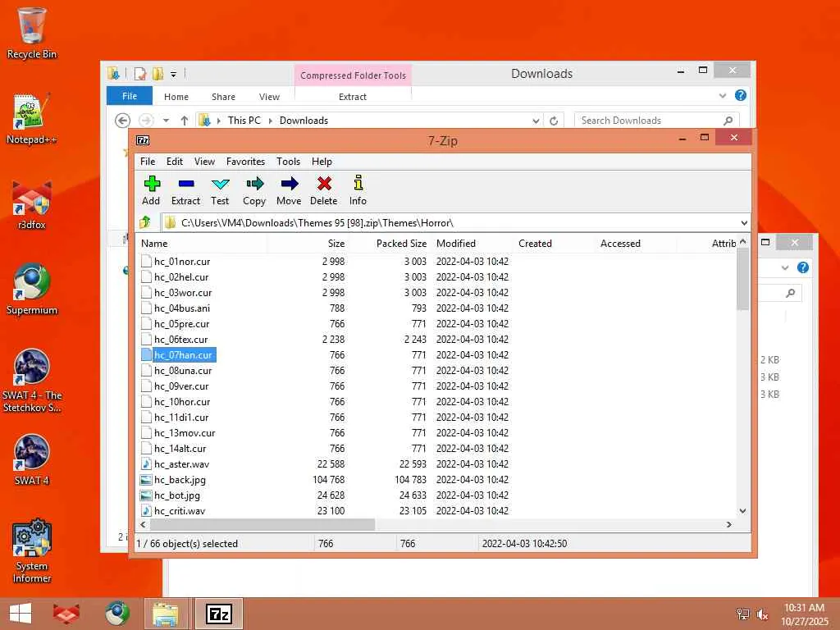Viewport: 840px width, 630px height.
Task: Open the Edit menu in 7-Zip
Action: pyautogui.click(x=175, y=162)
